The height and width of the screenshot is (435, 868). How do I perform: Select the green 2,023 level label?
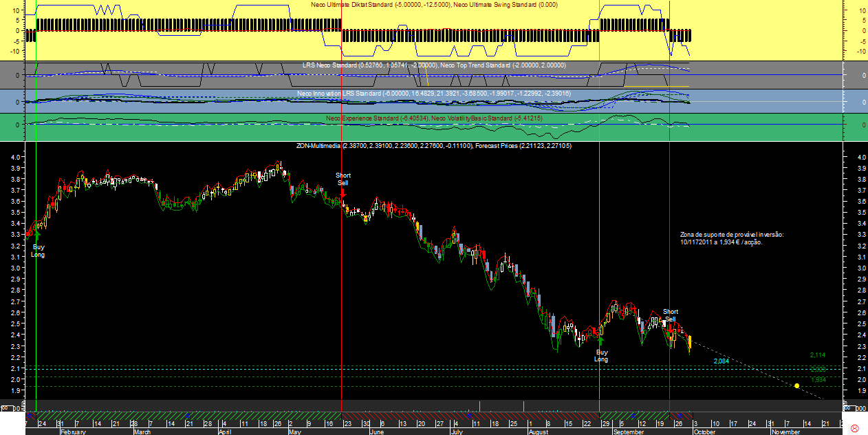[817, 370]
